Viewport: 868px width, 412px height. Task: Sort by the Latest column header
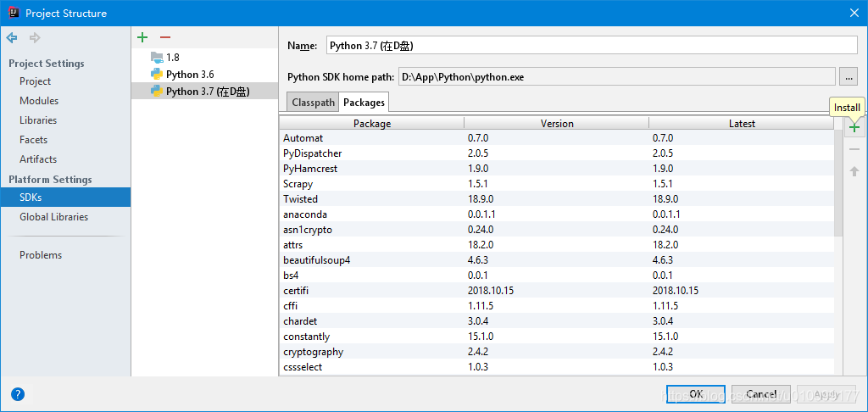click(x=742, y=124)
